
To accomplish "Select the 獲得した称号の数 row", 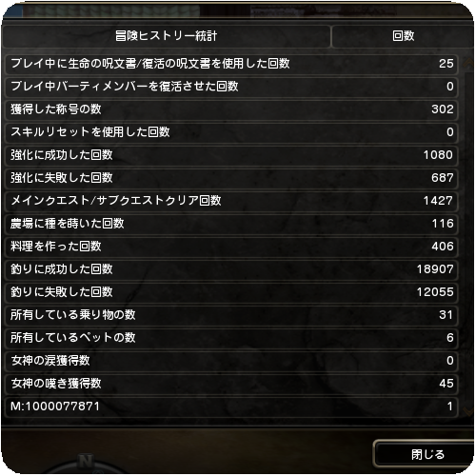I will pyautogui.click(x=231, y=109).
